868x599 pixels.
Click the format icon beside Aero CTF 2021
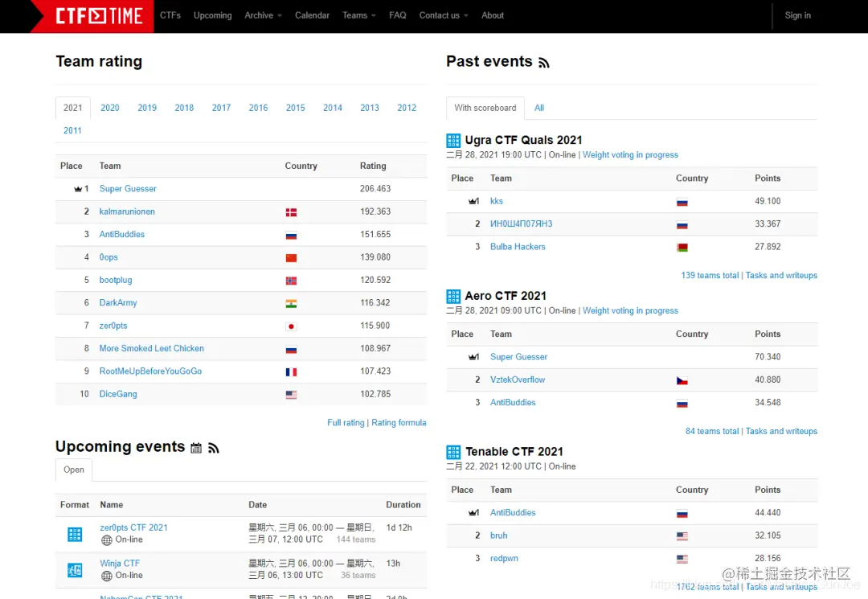pos(453,296)
